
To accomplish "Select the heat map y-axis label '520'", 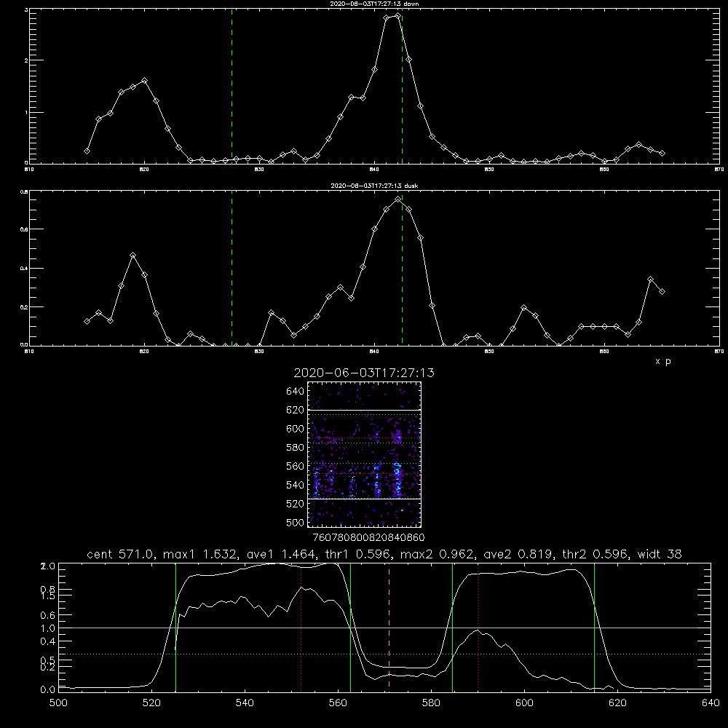I will click(296, 504).
